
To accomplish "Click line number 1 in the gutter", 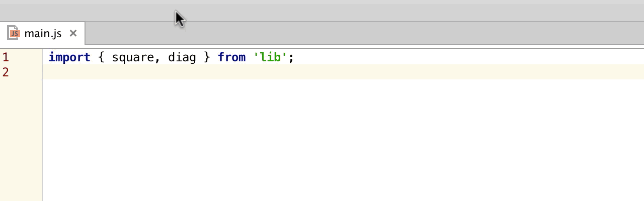I will click(x=6, y=57).
